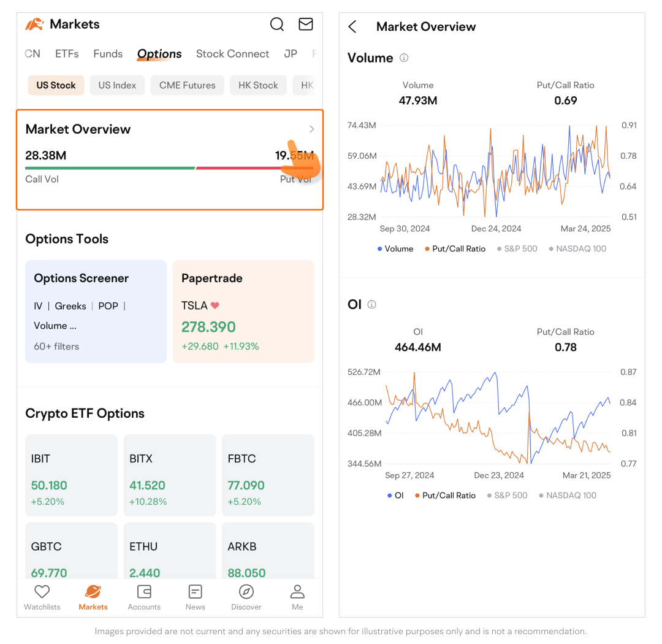Open the Me profile icon
Screen dimensions: 662x644
pos(297,592)
